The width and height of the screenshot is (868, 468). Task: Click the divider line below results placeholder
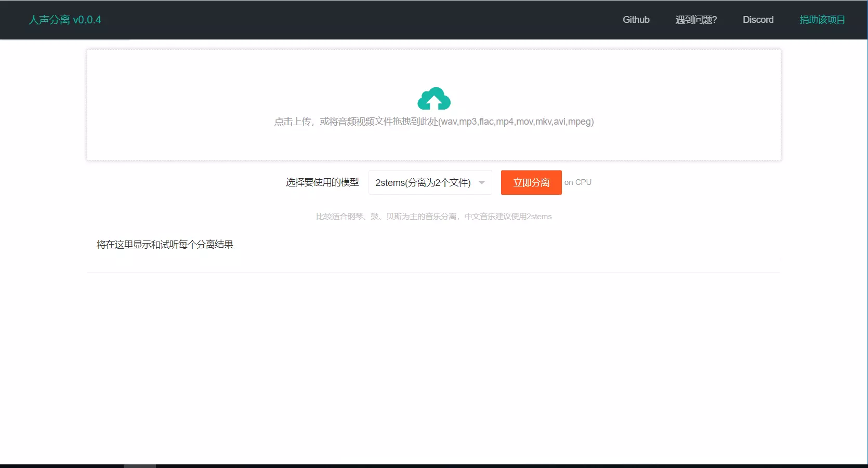(x=433, y=272)
